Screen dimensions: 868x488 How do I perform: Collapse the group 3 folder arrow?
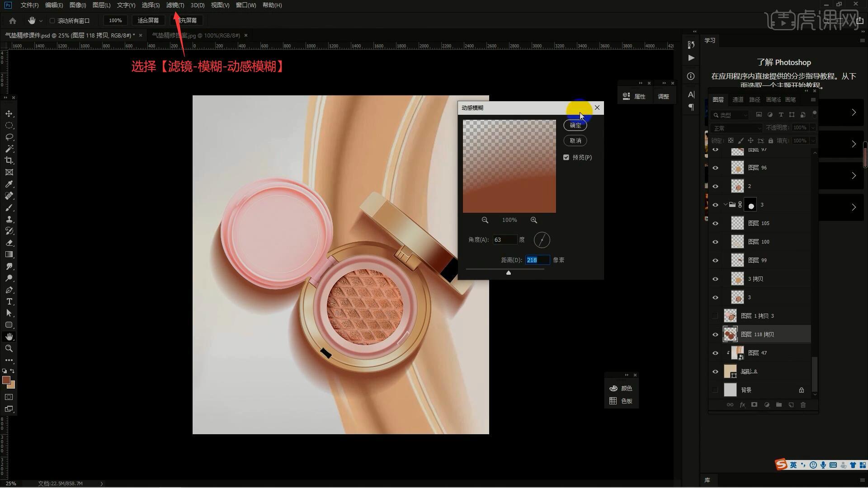(725, 205)
